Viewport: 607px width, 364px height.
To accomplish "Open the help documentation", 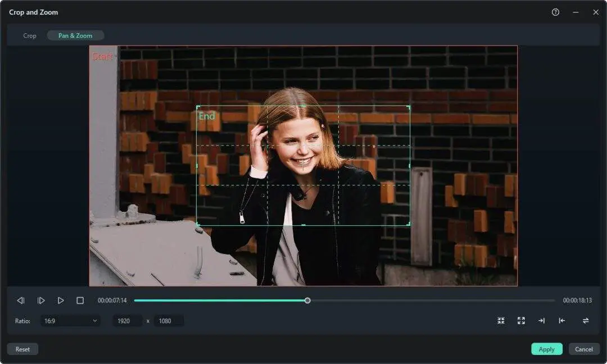I will click(x=555, y=12).
